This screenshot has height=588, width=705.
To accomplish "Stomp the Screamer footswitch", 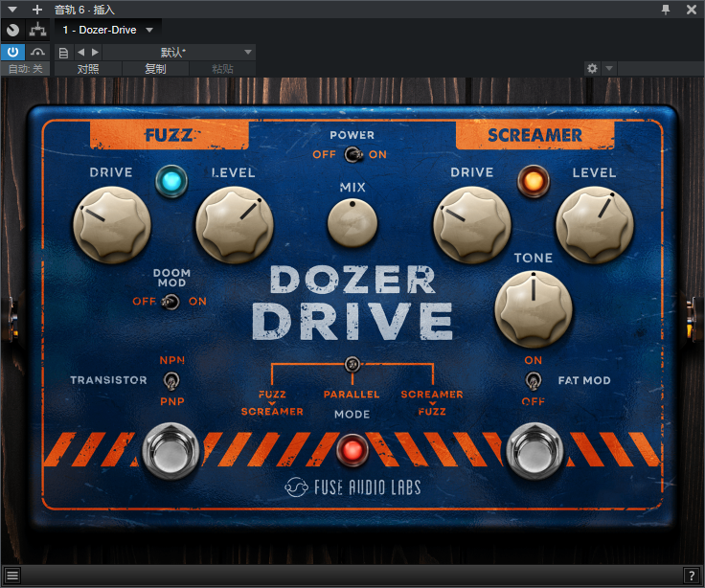I will (534, 451).
